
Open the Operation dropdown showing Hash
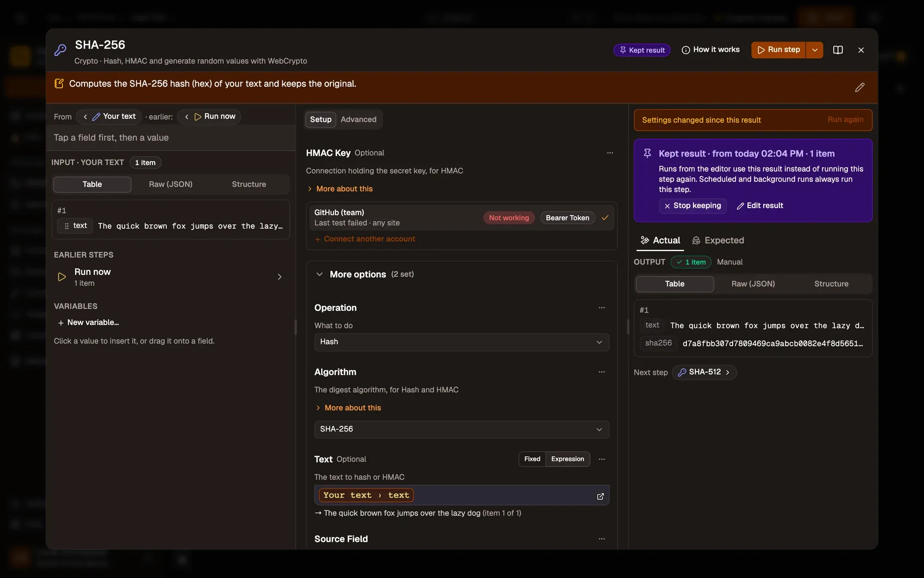point(462,342)
